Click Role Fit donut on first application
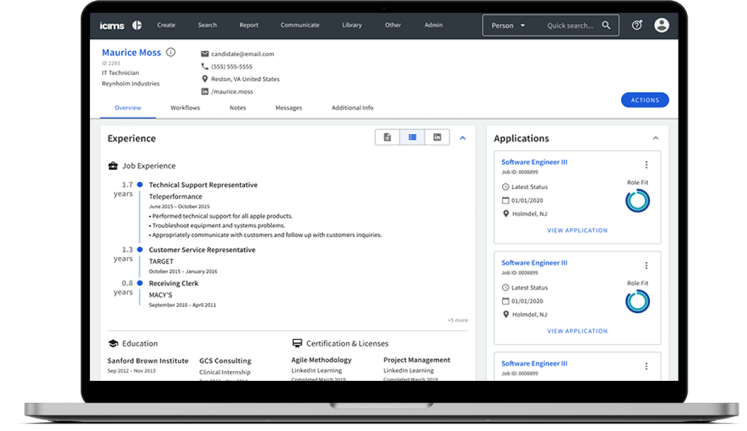This screenshot has height=431, width=747. click(637, 201)
